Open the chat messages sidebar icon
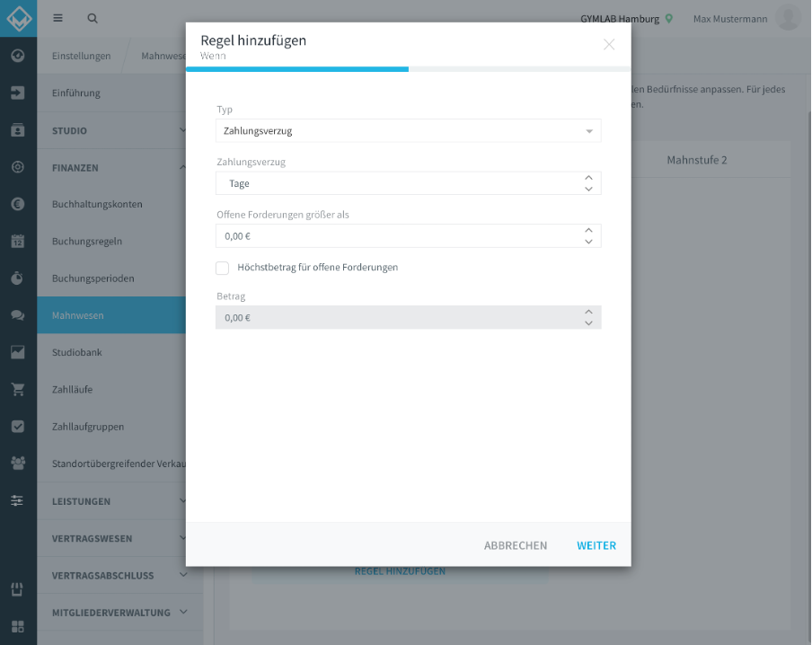The width and height of the screenshot is (812, 645). [x=18, y=315]
